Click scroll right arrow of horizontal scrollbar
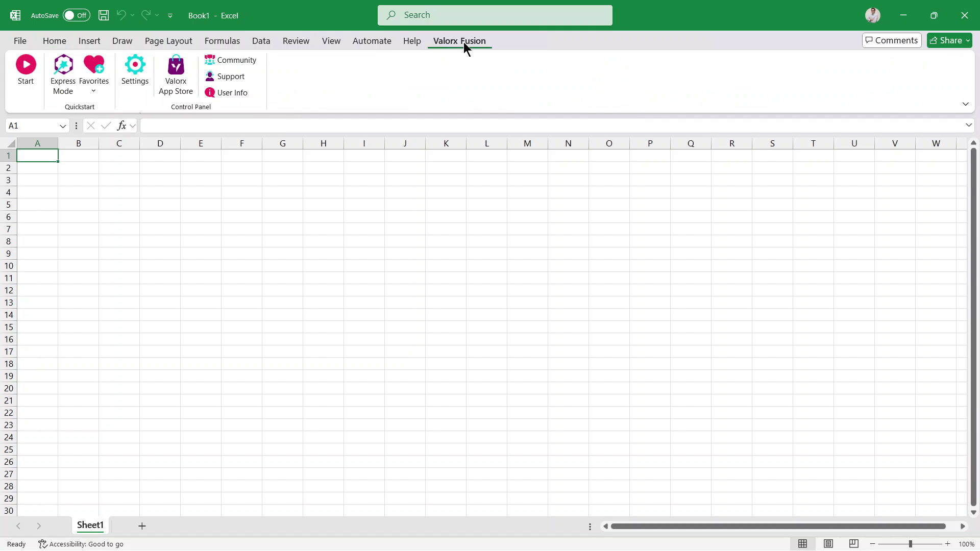 (963, 526)
